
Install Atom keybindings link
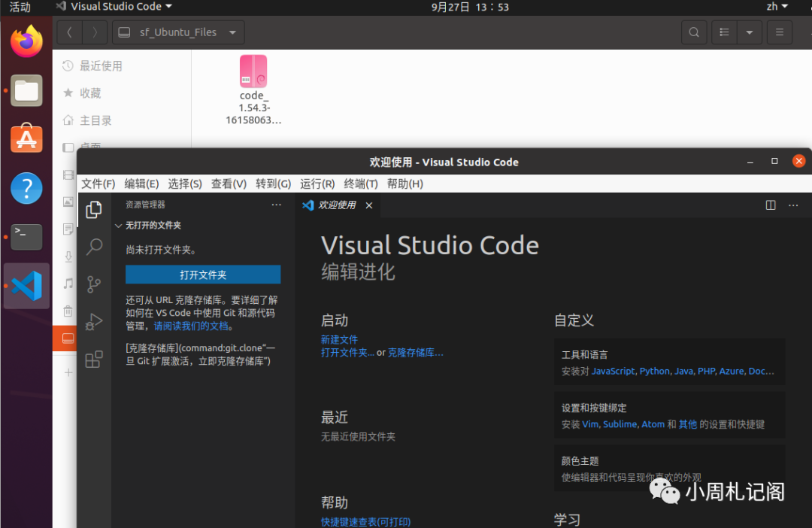pos(653,424)
